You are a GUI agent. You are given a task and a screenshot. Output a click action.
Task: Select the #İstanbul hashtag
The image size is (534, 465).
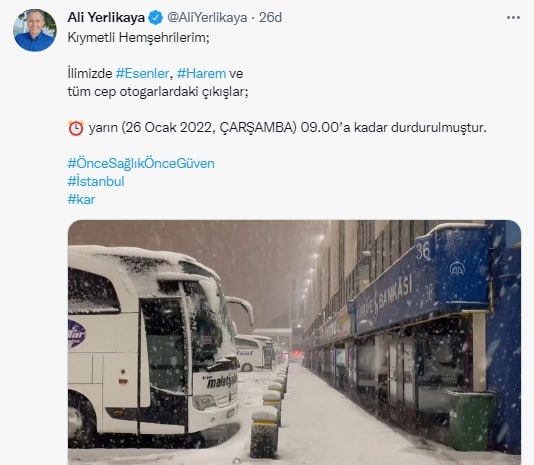point(96,181)
